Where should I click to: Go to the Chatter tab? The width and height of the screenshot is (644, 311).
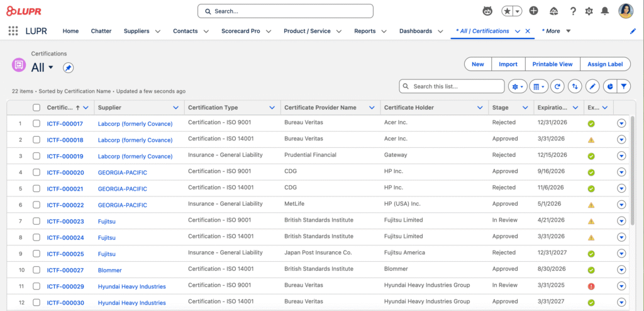101,31
